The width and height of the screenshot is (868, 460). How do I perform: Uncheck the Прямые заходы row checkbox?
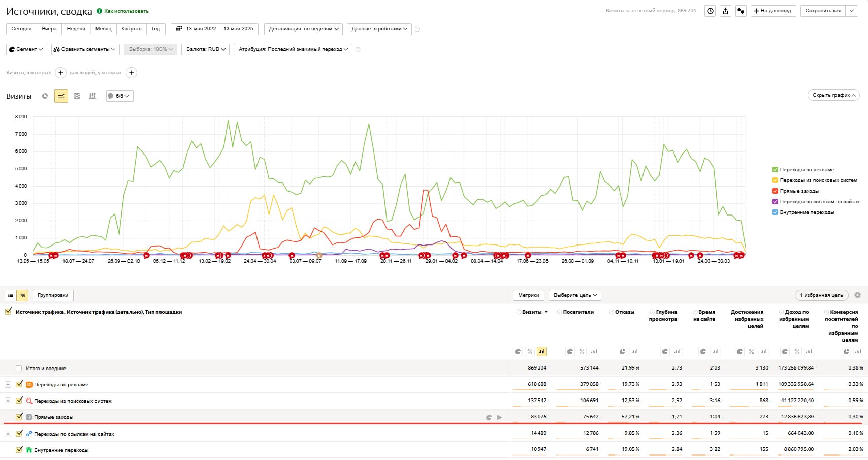[19, 417]
